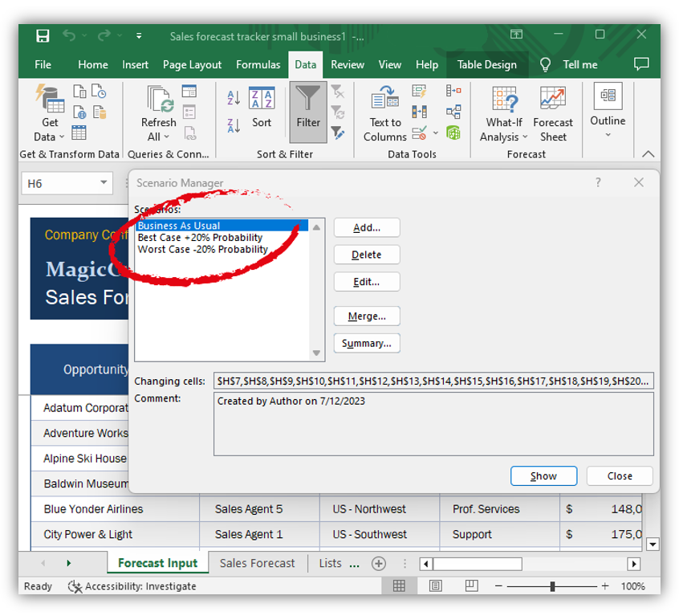Open the File menu
The image size is (679, 616).
coord(43,64)
